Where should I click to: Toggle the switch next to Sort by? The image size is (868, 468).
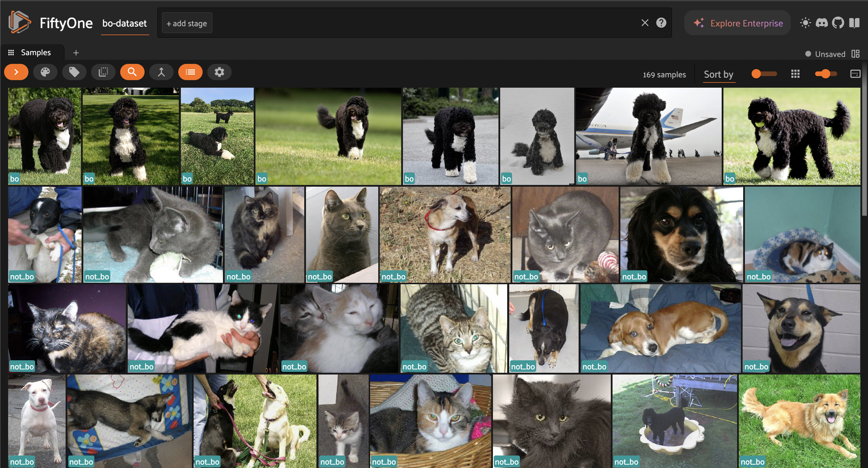coord(763,74)
